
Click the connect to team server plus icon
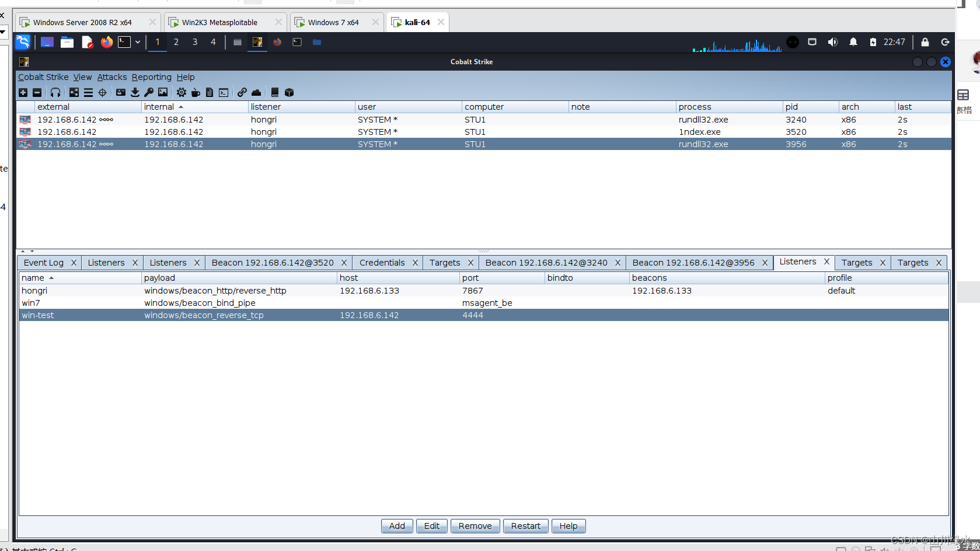23,92
